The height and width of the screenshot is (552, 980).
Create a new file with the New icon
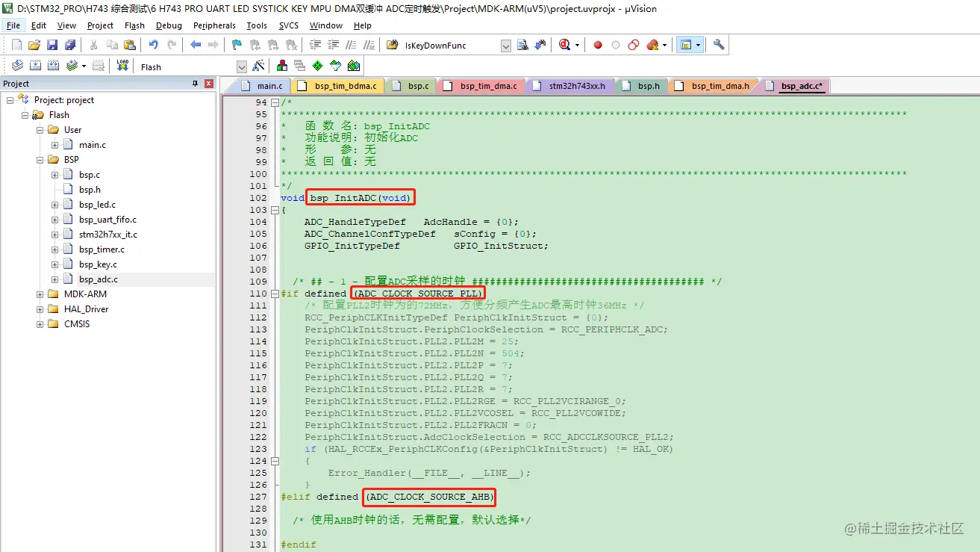point(16,46)
